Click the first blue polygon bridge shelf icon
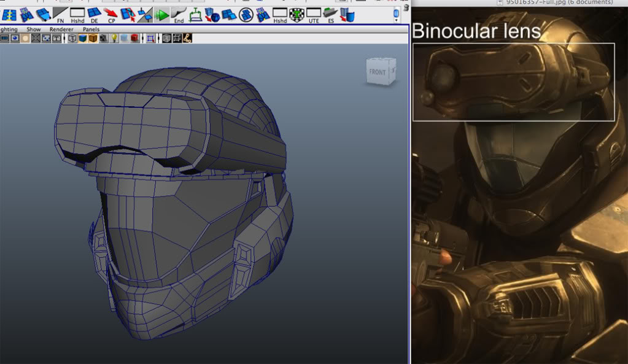 click(x=9, y=15)
